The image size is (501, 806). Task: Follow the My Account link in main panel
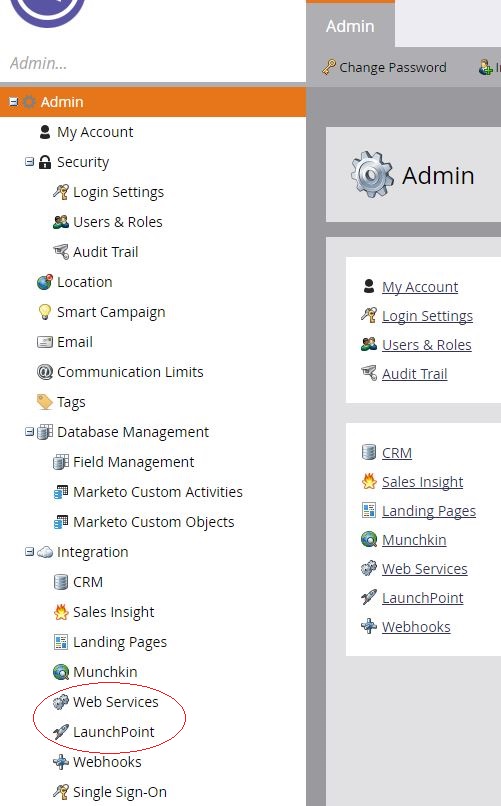click(420, 287)
